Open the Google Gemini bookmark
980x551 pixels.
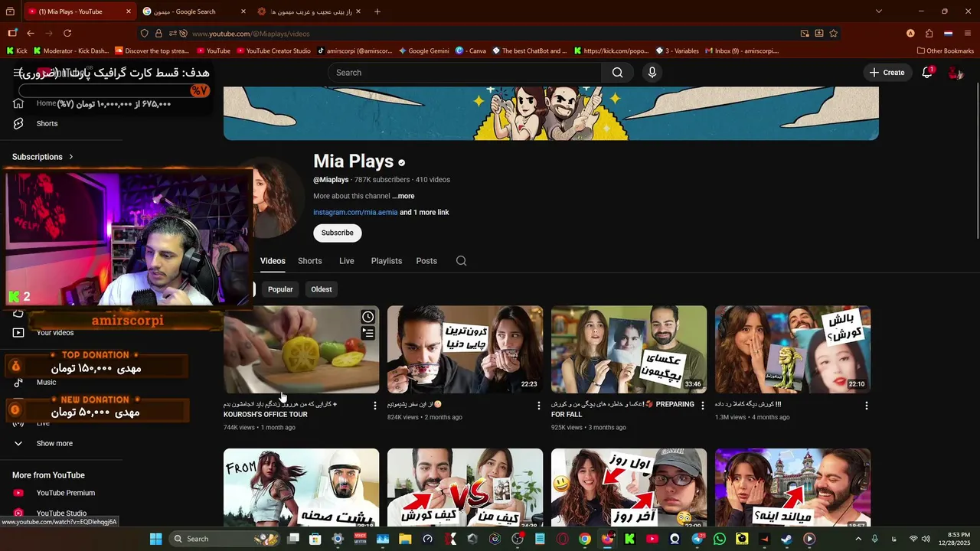point(423,51)
